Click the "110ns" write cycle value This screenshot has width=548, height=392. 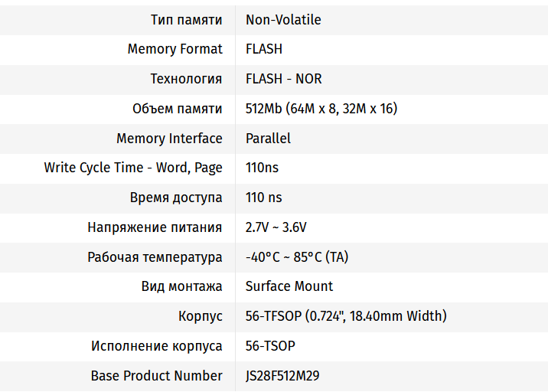point(262,168)
